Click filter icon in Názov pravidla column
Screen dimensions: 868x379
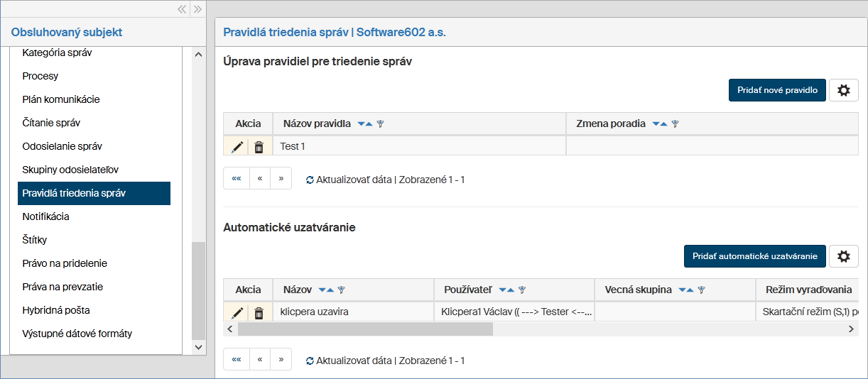tap(380, 124)
